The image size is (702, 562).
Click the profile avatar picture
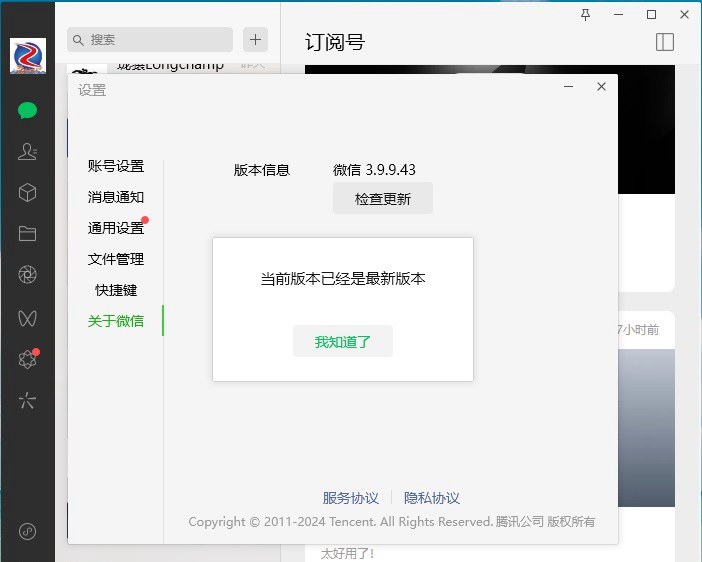coord(27,56)
